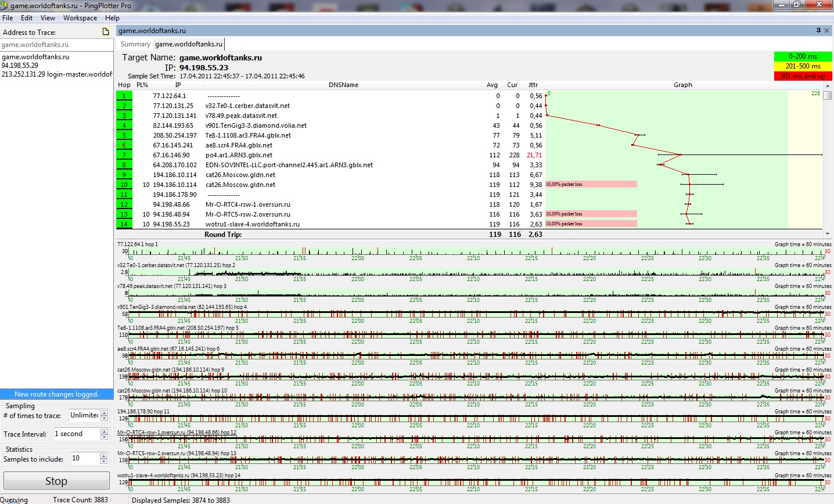The width and height of the screenshot is (834, 504).
Task: Click the 0-200 ms green legend
Action: [x=803, y=56]
